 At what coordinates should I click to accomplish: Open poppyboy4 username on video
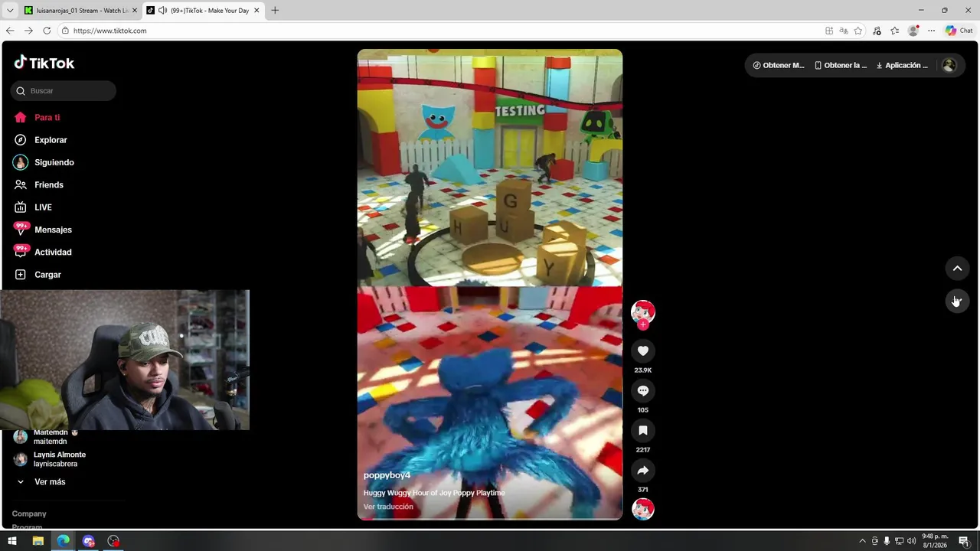pos(387,475)
